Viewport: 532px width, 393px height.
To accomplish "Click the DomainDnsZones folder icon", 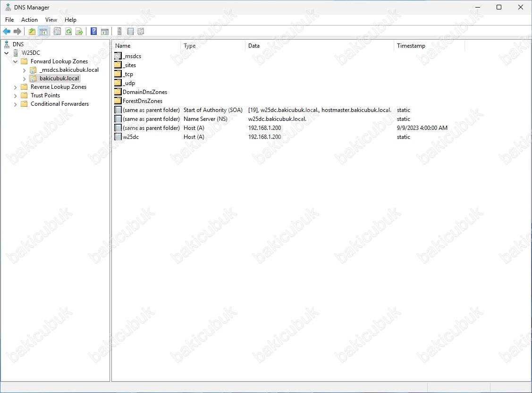I will point(118,92).
